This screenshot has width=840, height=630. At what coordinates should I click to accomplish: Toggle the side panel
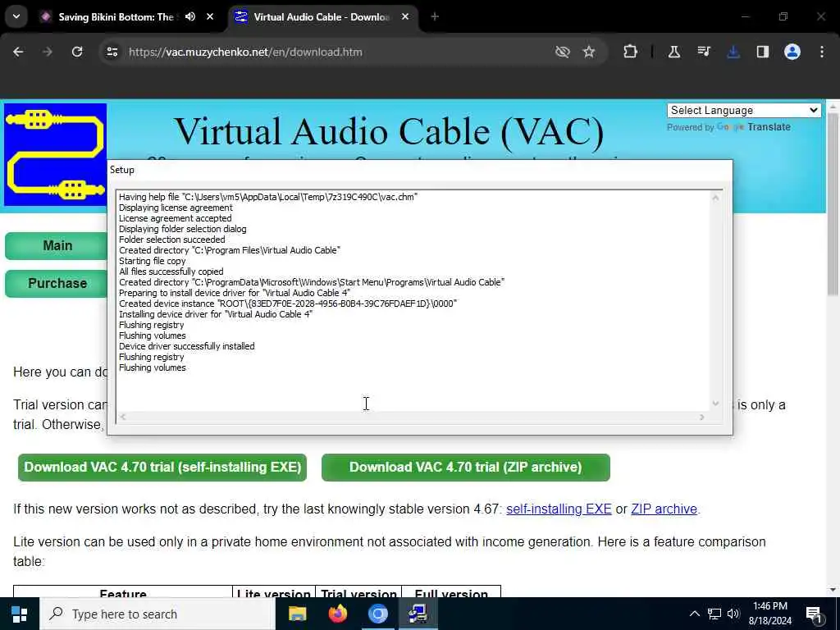763,52
